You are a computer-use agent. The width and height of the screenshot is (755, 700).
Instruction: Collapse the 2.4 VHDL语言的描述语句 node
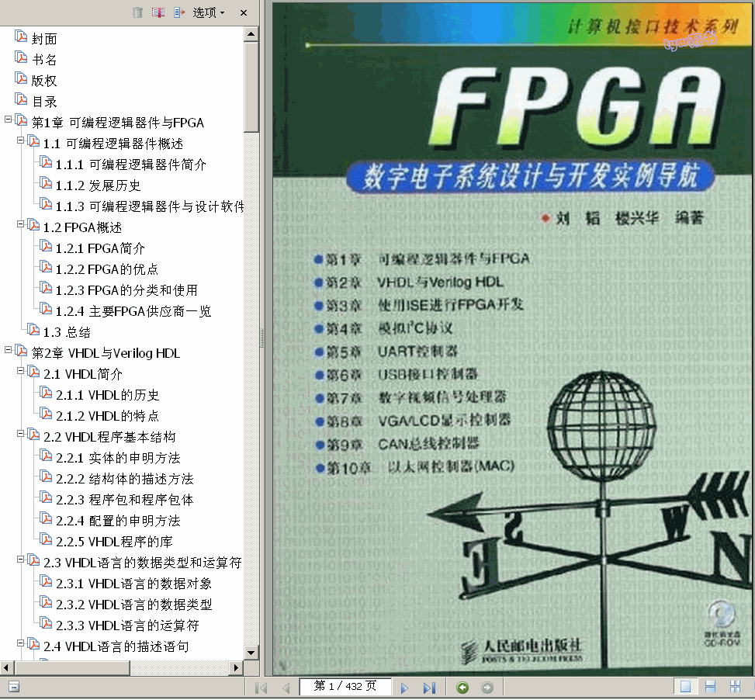click(20, 643)
